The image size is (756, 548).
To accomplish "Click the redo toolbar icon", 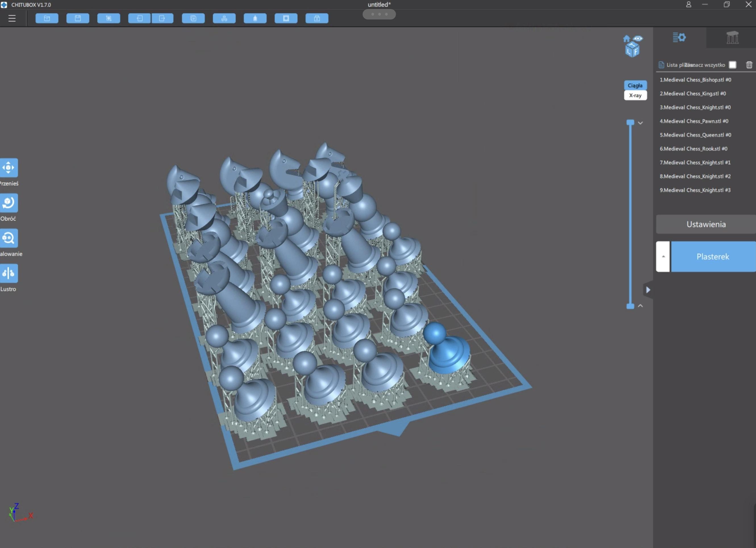I will 162,18.
